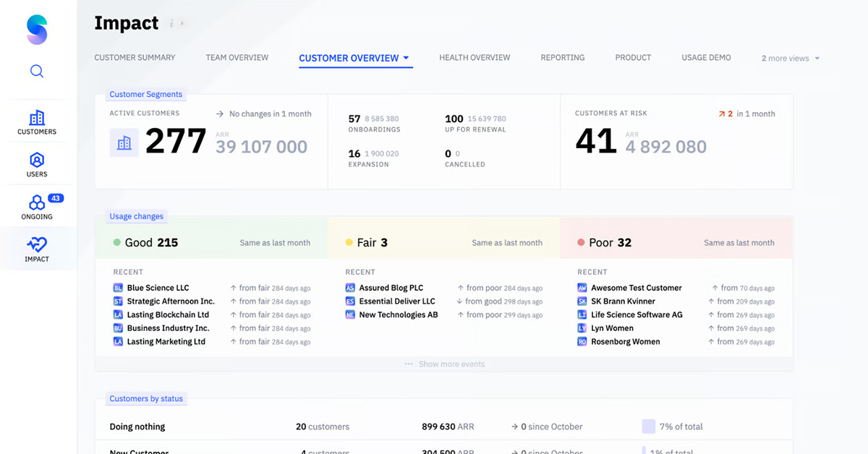Open Customers section in sidebar
The width and height of the screenshot is (868, 454).
click(x=37, y=122)
